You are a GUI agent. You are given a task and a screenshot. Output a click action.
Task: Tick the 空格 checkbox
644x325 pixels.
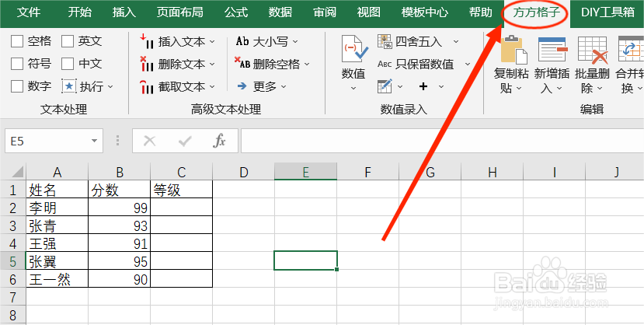[17, 41]
